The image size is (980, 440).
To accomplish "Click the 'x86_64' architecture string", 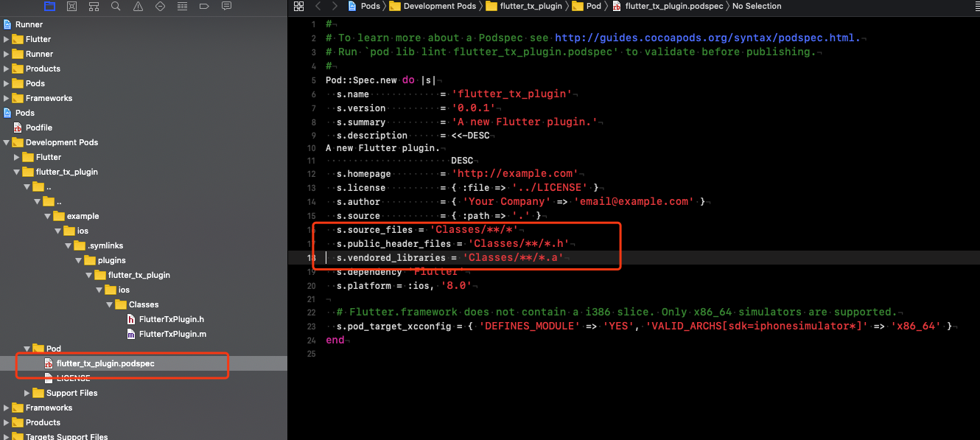I will coord(916,326).
